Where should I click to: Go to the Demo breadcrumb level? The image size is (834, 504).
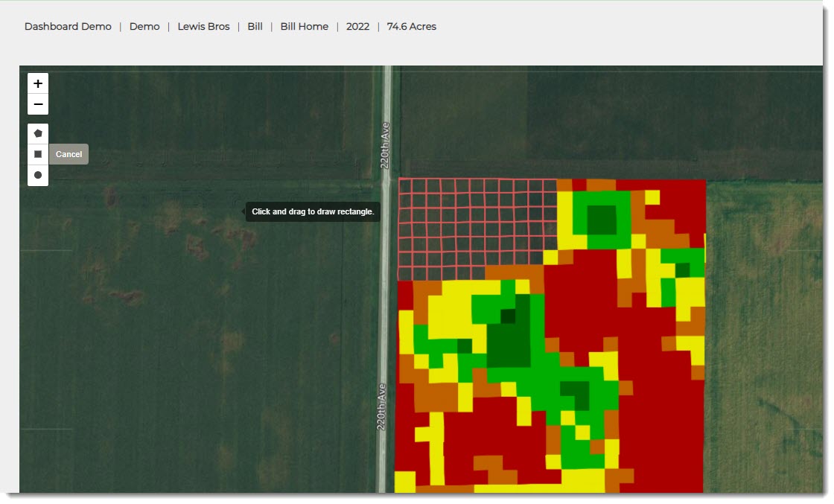(144, 27)
